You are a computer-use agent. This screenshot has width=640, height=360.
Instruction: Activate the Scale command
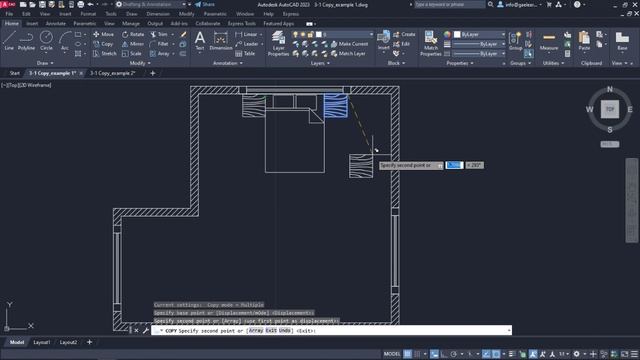pyautogui.click(x=131, y=53)
